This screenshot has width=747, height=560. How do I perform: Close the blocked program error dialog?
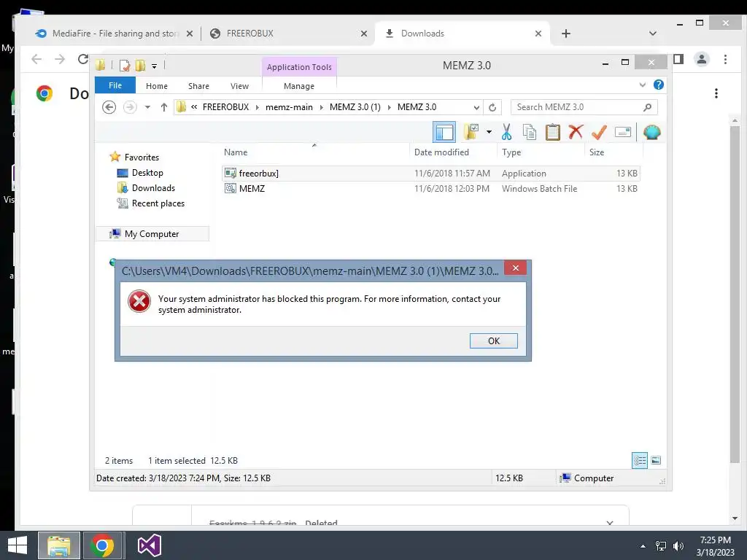tap(515, 268)
